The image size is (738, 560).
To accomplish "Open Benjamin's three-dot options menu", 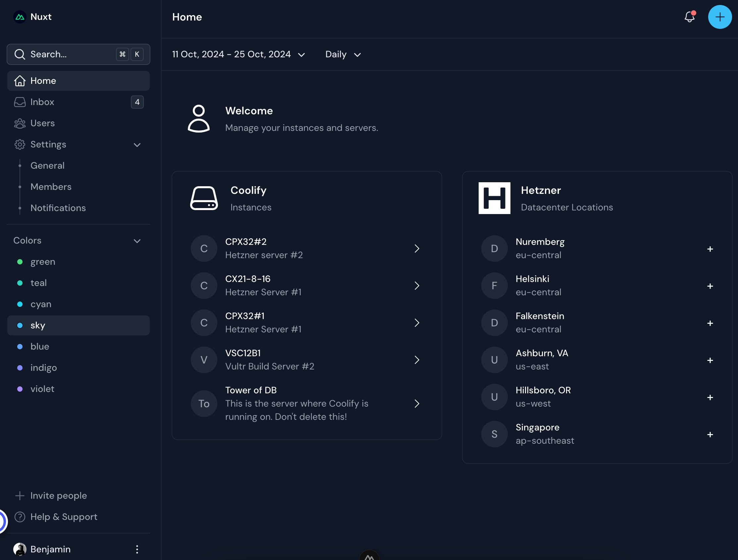I will click(x=137, y=549).
